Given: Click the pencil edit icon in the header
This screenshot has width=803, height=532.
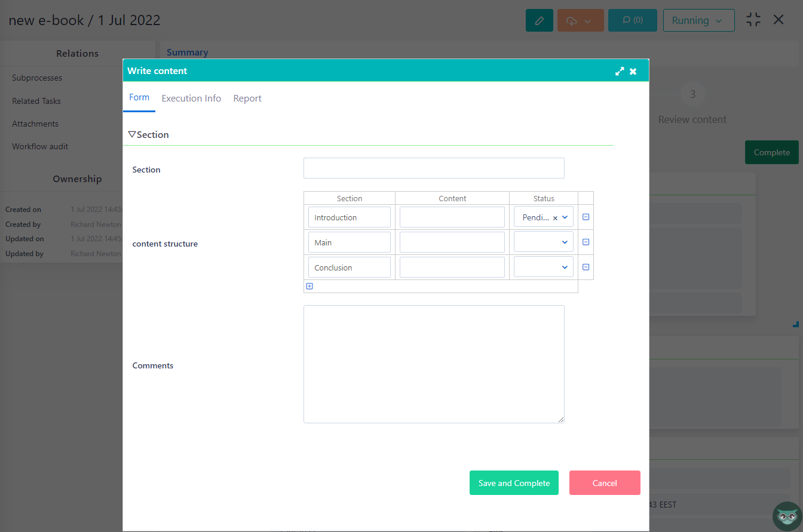Looking at the screenshot, I should tap(539, 20).
